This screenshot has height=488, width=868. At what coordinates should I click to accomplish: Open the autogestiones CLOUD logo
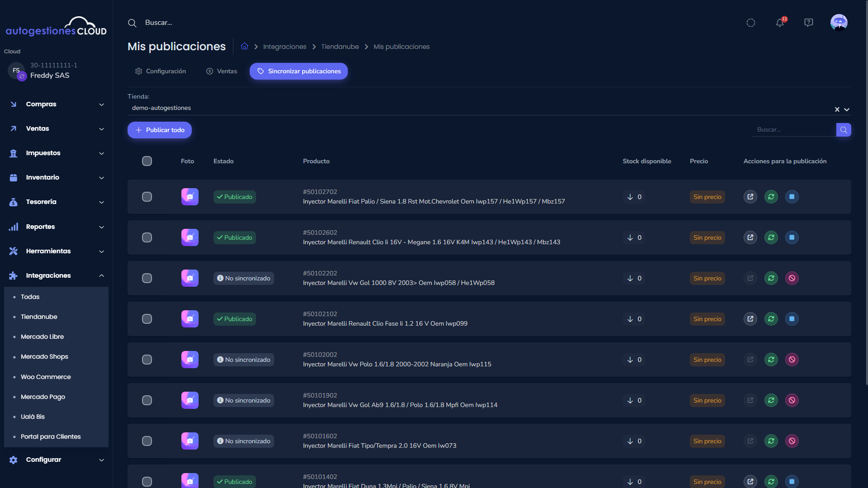click(x=56, y=26)
